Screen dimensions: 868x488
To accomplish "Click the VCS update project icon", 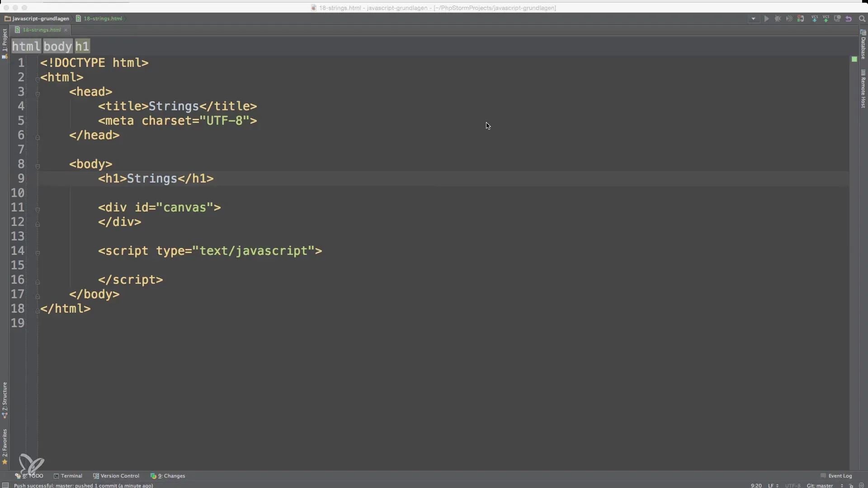I will 815,19.
